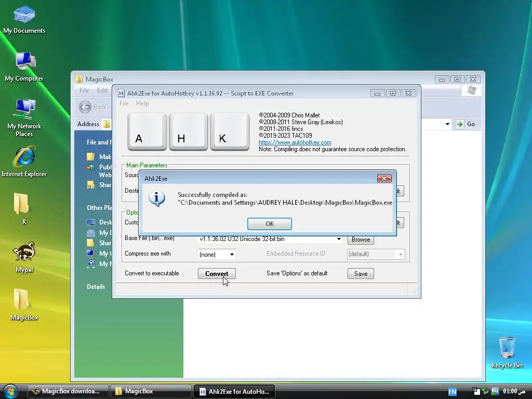Viewport: 532px width, 399px height.
Task: Click the MagicBox window title folder icon
Action: point(79,79)
